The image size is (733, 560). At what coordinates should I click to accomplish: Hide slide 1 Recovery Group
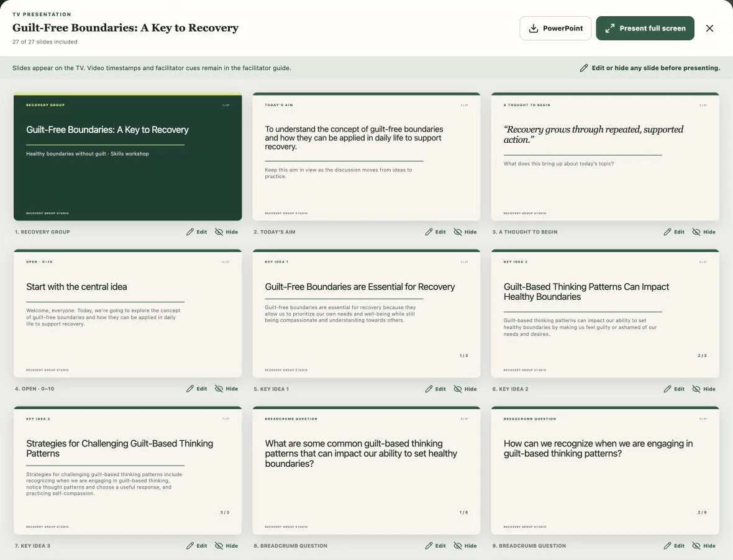(227, 232)
